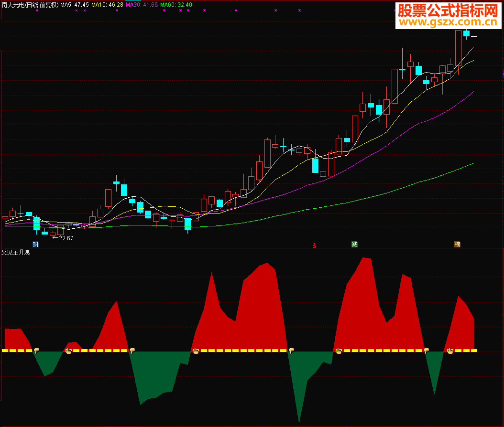Click the first hand-pointing-up signal icon

(68, 351)
